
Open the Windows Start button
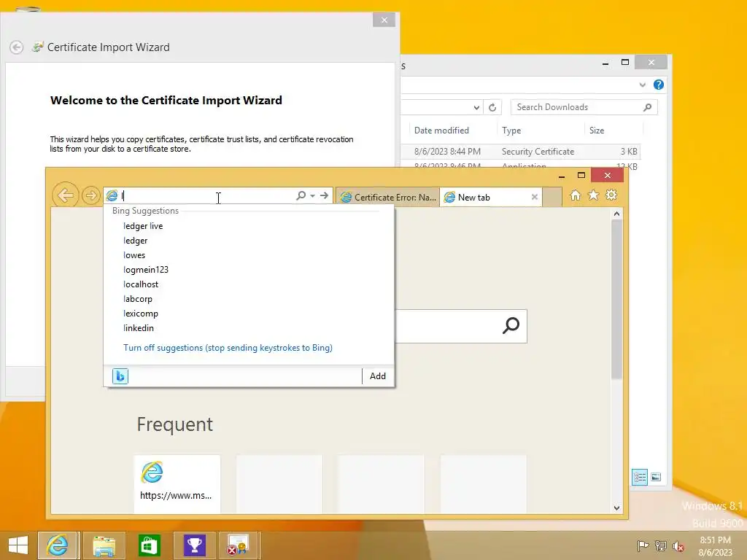18,545
